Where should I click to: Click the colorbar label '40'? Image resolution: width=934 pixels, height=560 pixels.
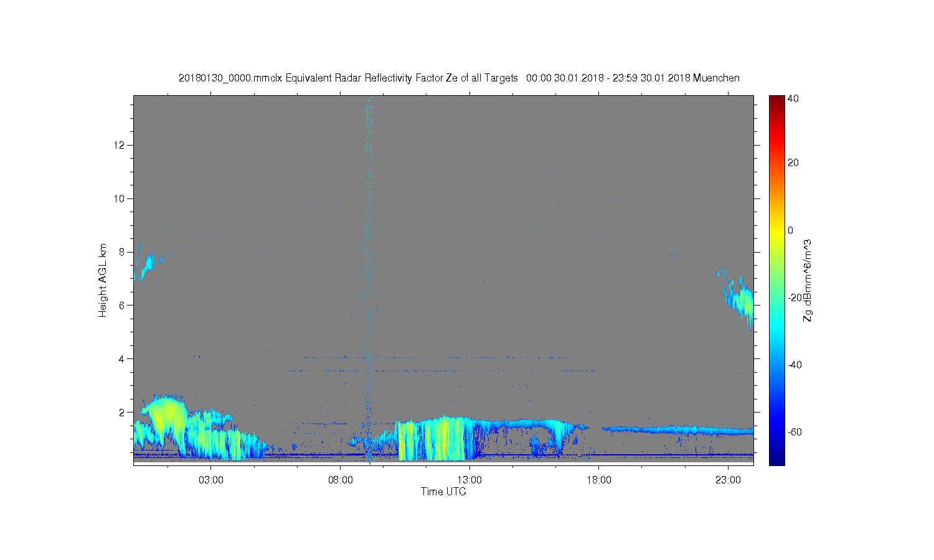tap(793, 98)
